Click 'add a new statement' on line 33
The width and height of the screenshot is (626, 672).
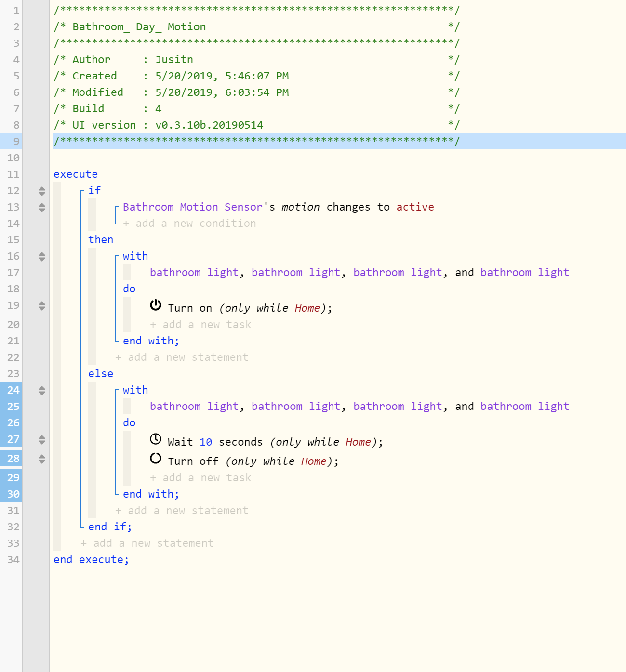coord(147,543)
